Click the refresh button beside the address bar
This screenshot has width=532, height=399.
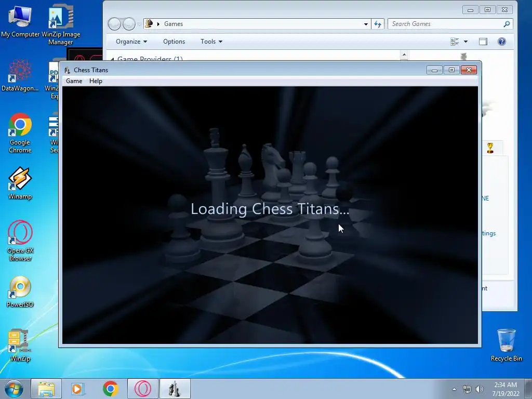[378, 24]
